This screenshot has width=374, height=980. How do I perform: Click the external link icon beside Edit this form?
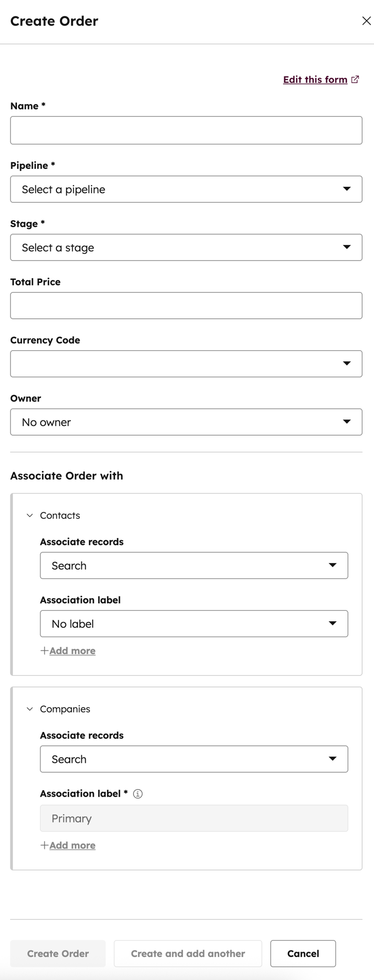pos(355,79)
